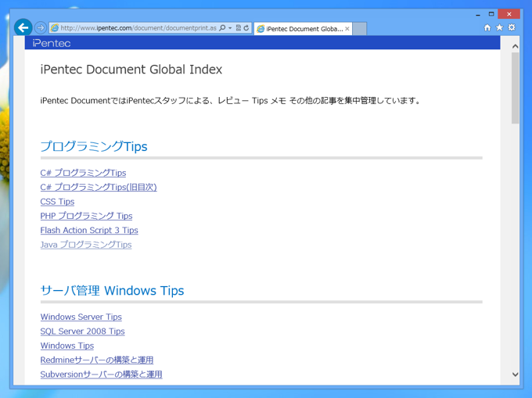Click the compatibility view icon in address bar

(x=239, y=28)
